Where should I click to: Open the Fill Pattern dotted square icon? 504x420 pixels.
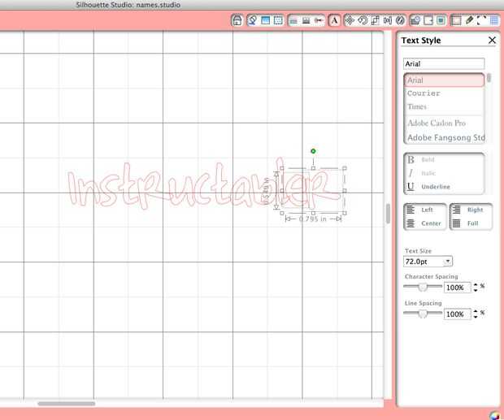point(278,20)
